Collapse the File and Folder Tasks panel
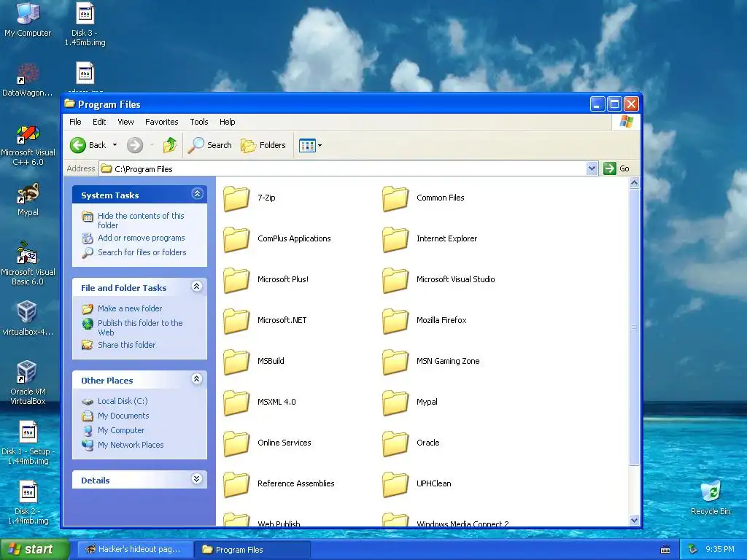 coord(197,286)
